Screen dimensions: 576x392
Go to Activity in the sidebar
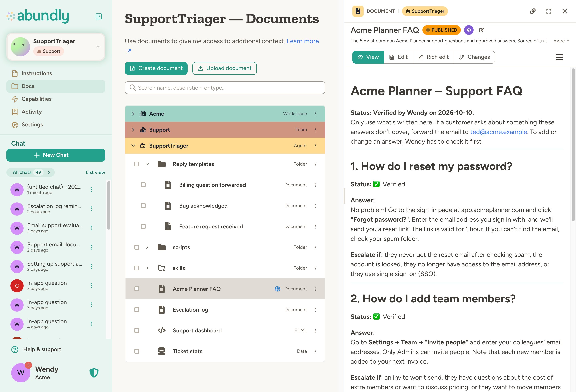[x=56, y=112]
